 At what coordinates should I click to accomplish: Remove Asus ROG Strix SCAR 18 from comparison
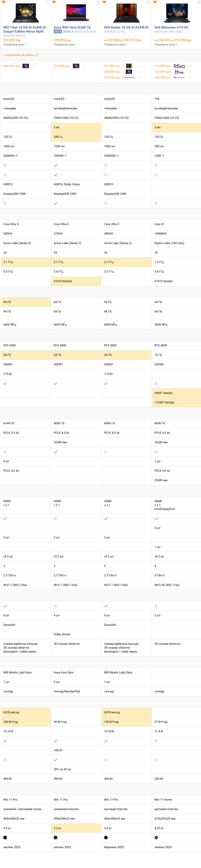[x=98, y=2]
